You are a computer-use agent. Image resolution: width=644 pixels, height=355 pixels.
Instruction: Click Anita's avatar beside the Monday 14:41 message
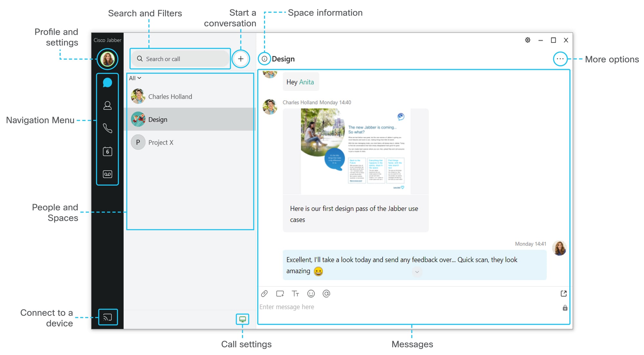(560, 248)
